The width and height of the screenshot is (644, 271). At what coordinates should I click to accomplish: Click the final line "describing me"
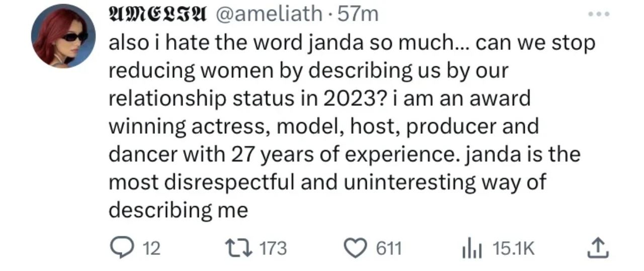179,210
